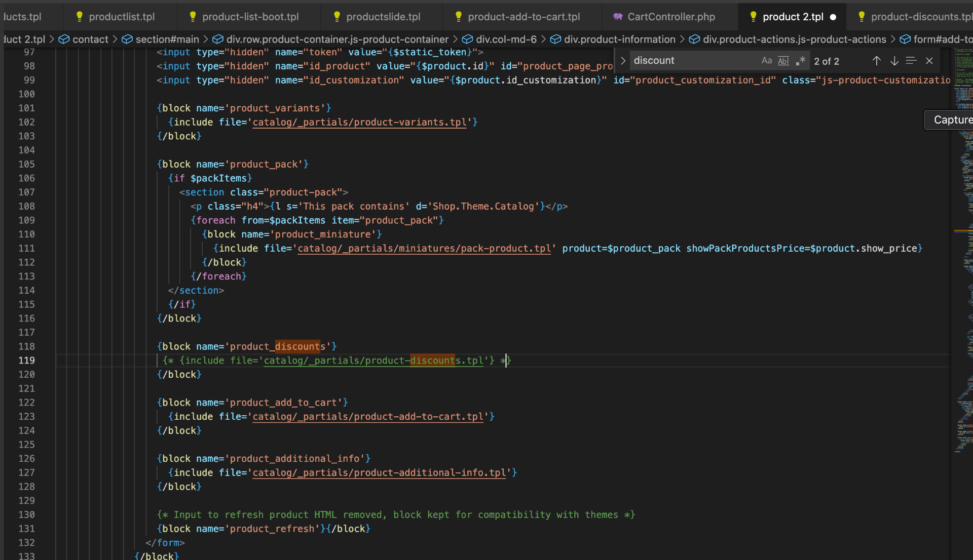973x560 pixels.
Task: Open the product-add-to-cart.tpl tab
Action: point(523,17)
